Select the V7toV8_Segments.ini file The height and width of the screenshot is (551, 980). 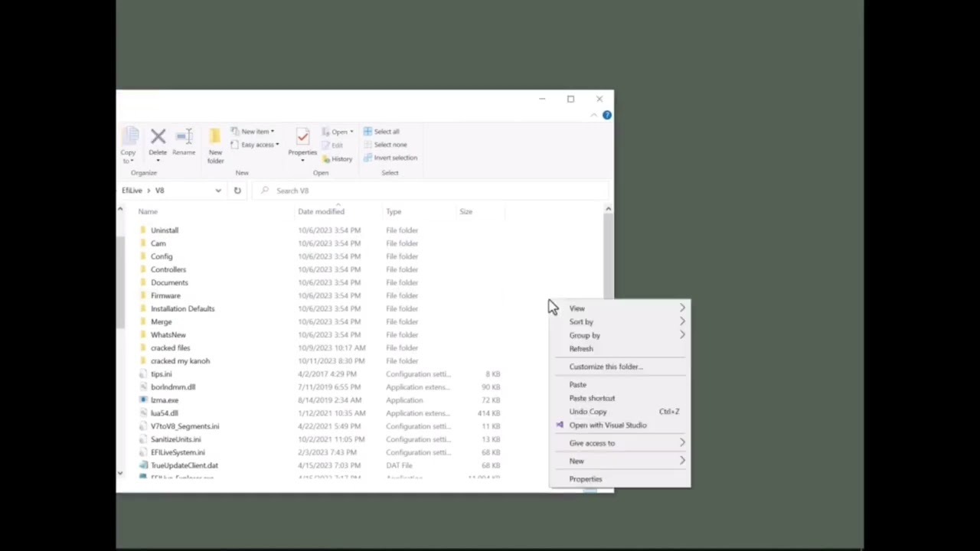pos(185,426)
